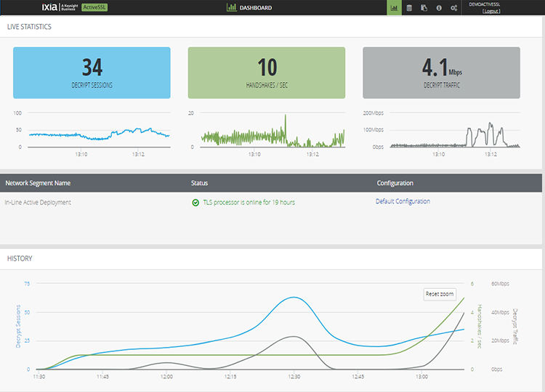This screenshot has height=392, width=545.
Task: Open the settings gears icon
Action: pyautogui.click(x=454, y=8)
